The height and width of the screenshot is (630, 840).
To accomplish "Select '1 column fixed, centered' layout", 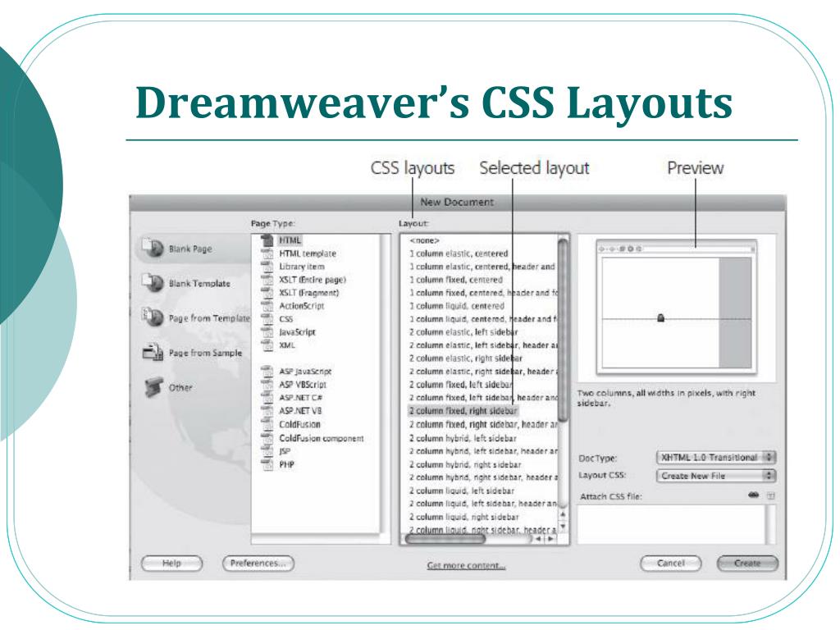I will (x=456, y=280).
